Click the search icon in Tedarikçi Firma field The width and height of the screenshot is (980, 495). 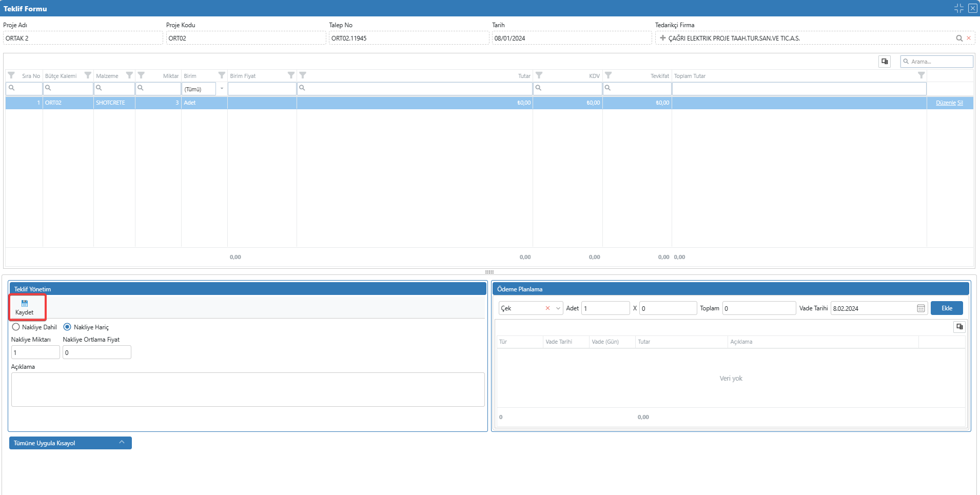click(x=959, y=38)
